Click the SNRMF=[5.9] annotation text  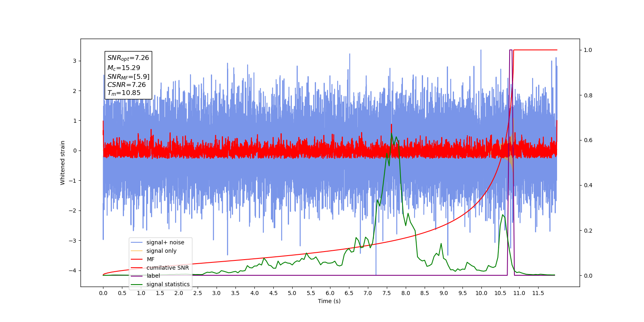click(x=128, y=76)
